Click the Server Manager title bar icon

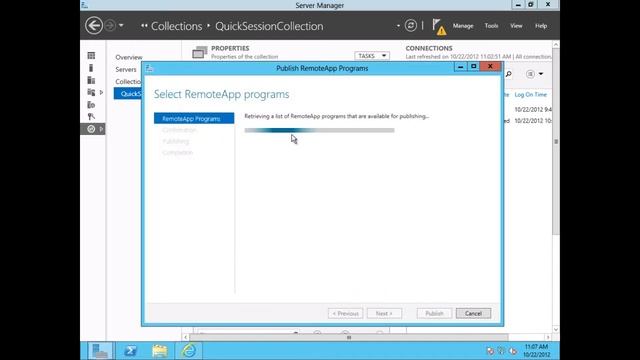click(x=85, y=5)
